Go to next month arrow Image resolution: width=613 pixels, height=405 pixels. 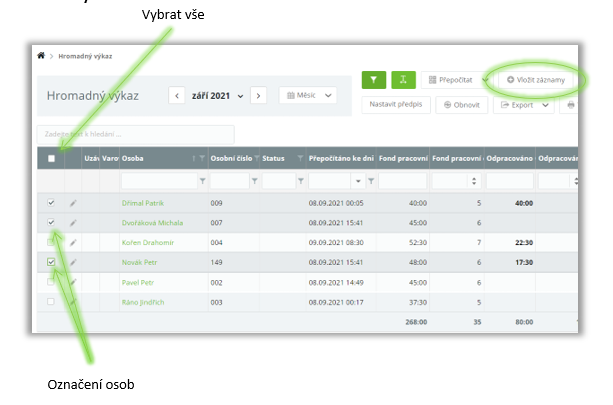pos(258,96)
